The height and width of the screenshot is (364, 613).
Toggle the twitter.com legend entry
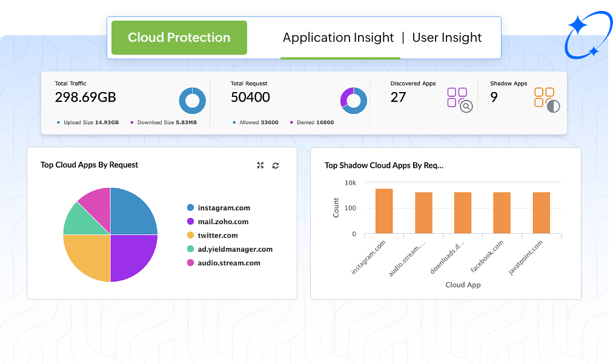(217, 235)
